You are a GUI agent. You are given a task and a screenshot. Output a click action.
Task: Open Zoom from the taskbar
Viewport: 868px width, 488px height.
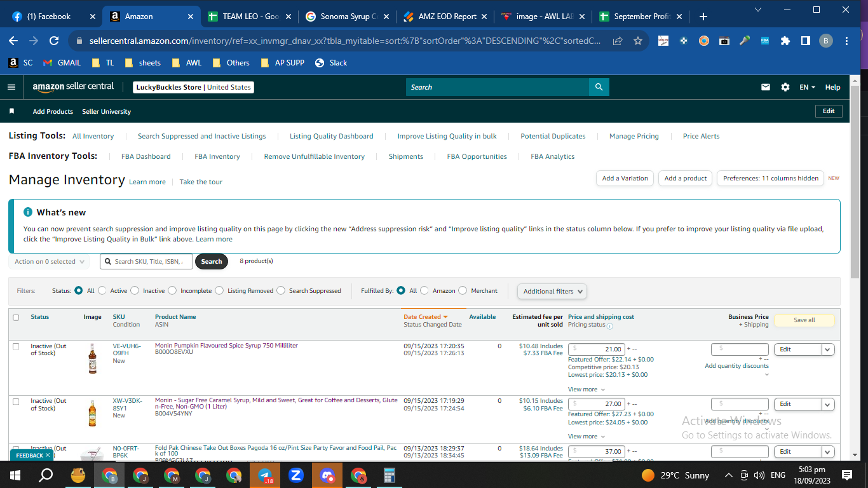295,475
